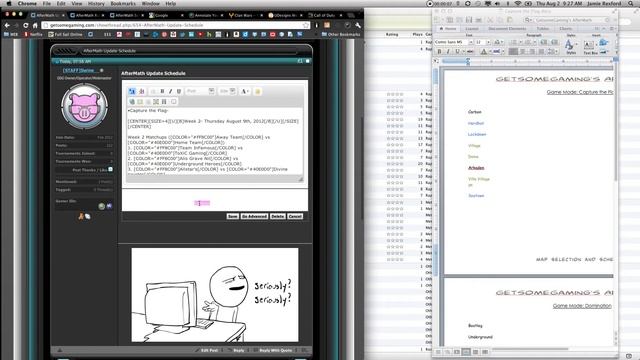Open the History menu
This screenshot has width=640, height=360.
point(96,4)
